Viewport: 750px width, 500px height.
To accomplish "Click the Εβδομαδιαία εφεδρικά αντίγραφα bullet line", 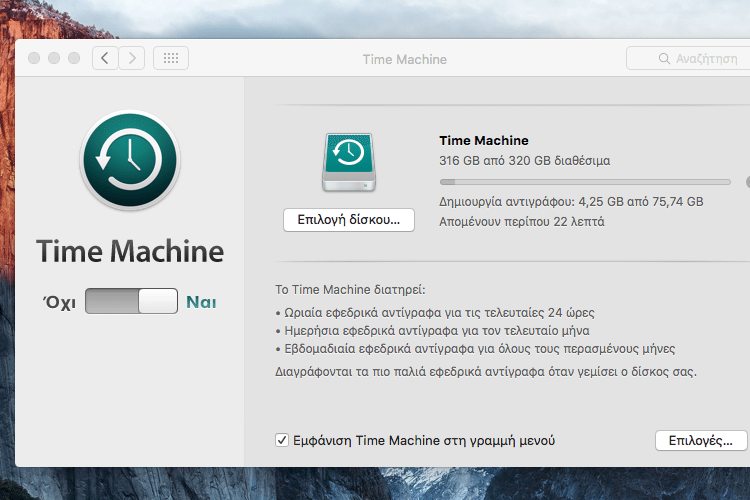I will coord(475,349).
